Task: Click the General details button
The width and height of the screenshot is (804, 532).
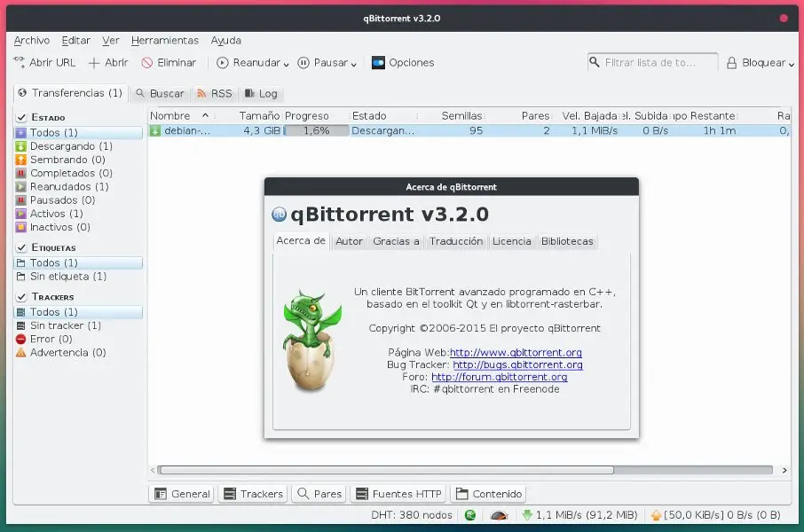Action: 182,494
